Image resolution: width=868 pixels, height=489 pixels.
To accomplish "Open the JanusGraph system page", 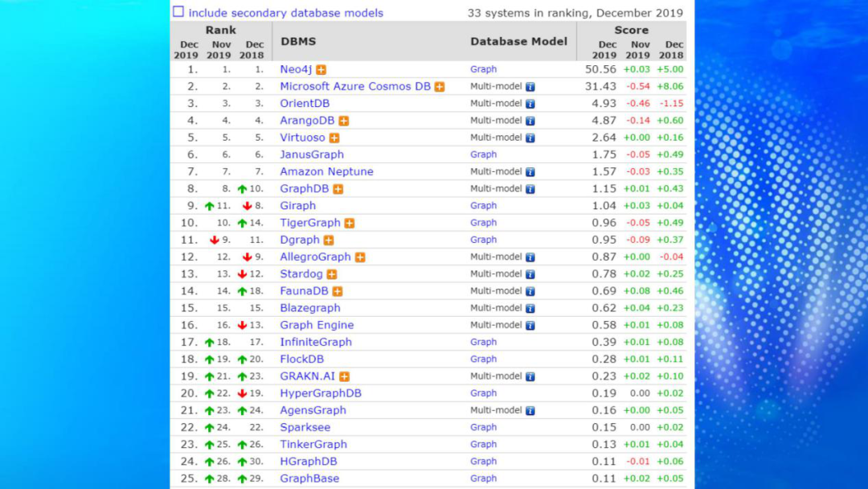I will (312, 154).
